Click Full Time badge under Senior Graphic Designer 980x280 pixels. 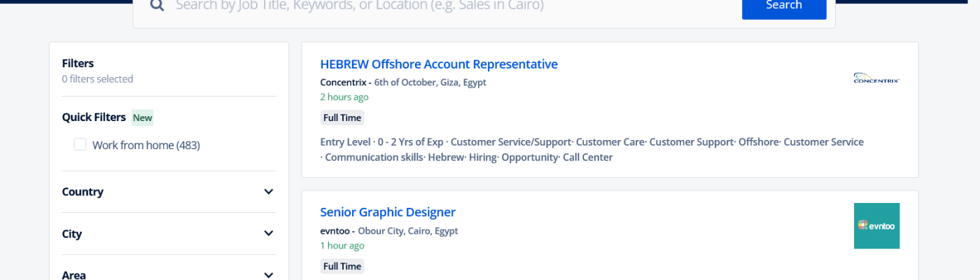342,266
